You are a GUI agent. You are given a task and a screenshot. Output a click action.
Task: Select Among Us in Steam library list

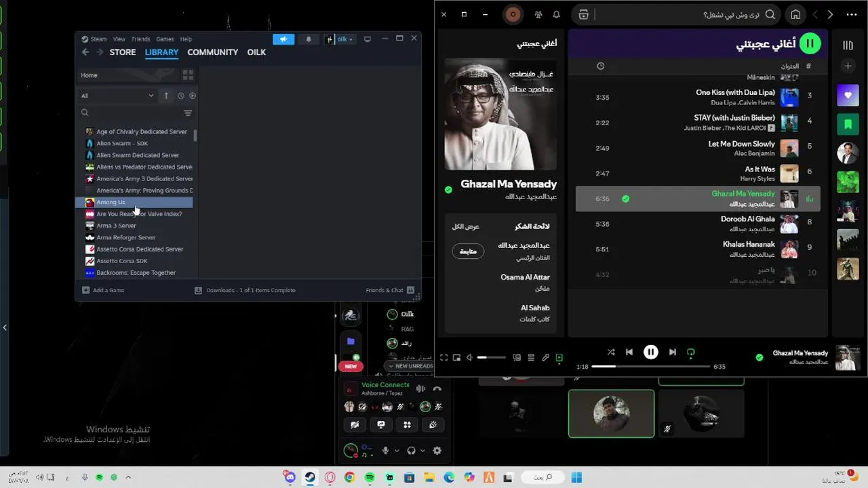click(135, 202)
